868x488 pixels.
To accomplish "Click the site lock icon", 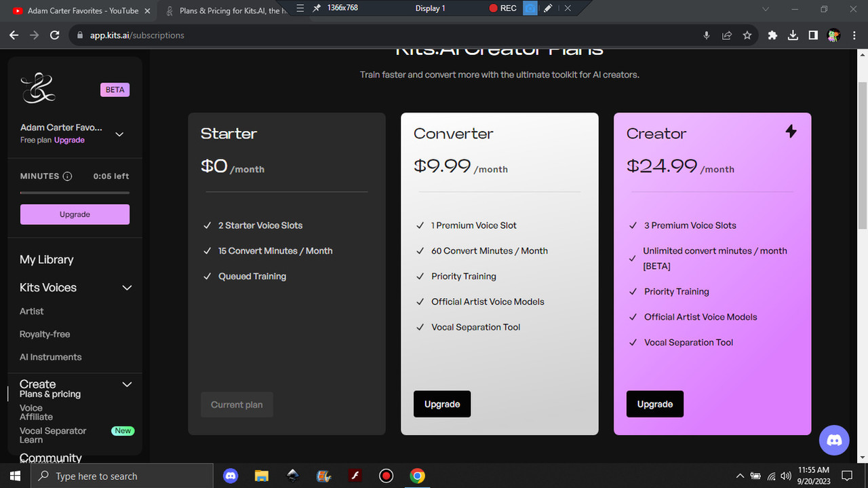I will (x=79, y=35).
